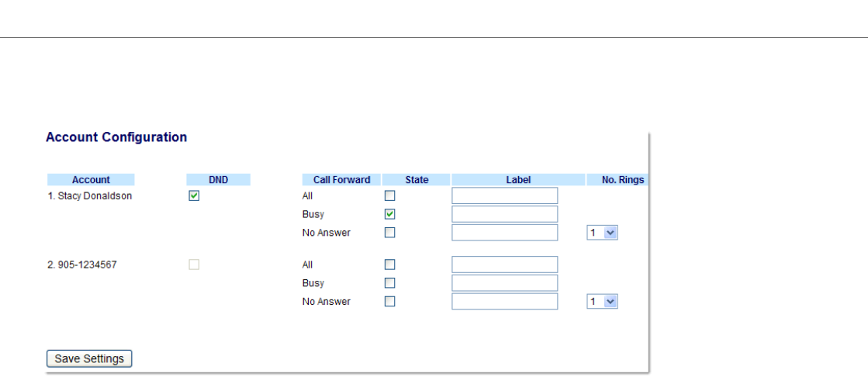
Task: Focus Busy label field for 905-1234567
Action: click(x=504, y=283)
